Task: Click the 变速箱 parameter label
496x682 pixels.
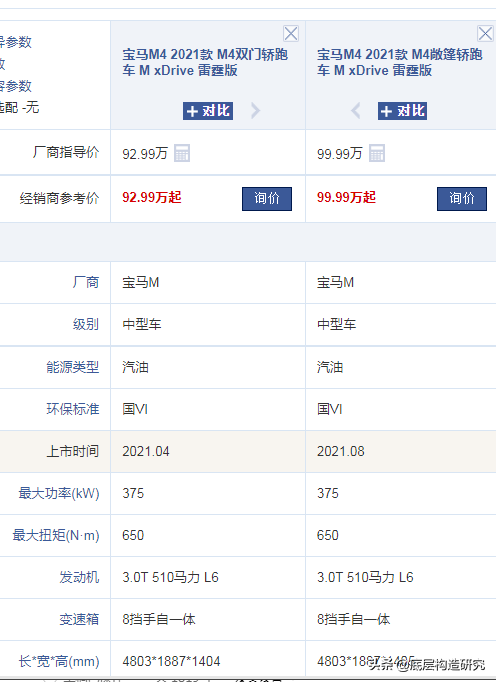Action: pyautogui.click(x=79, y=619)
